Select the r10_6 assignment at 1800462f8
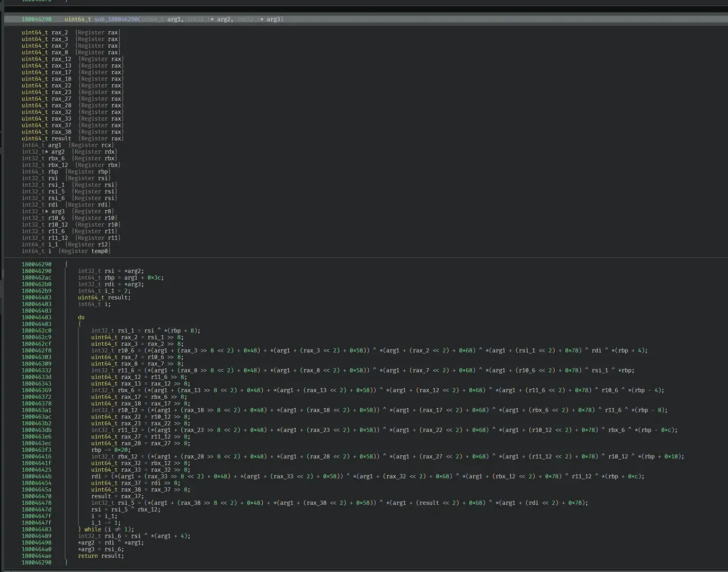 pyautogui.click(x=369, y=350)
